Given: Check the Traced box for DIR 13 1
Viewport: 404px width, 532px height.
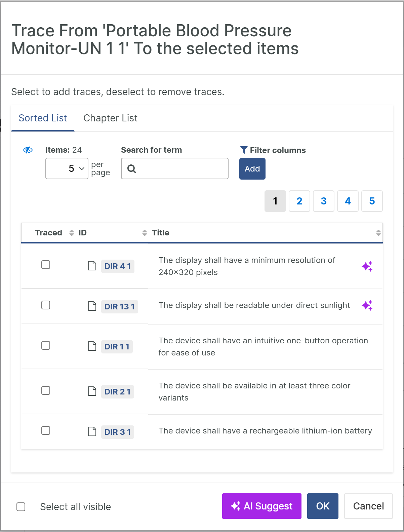Looking at the screenshot, I should 46,305.
